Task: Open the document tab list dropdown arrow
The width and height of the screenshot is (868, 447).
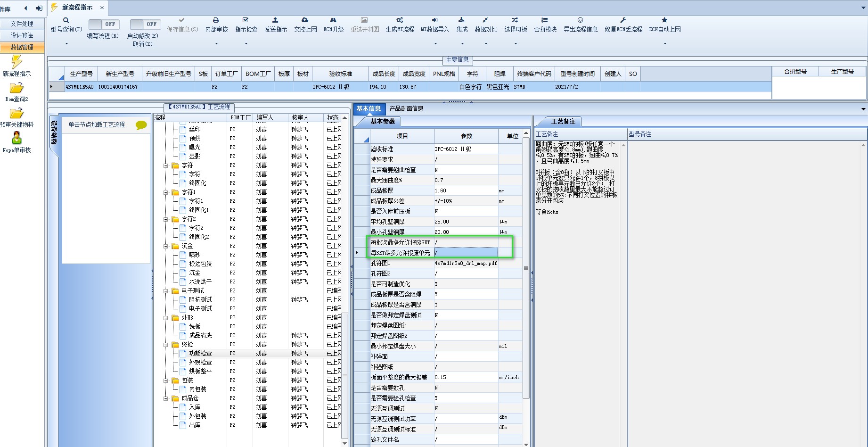Action: click(x=863, y=8)
